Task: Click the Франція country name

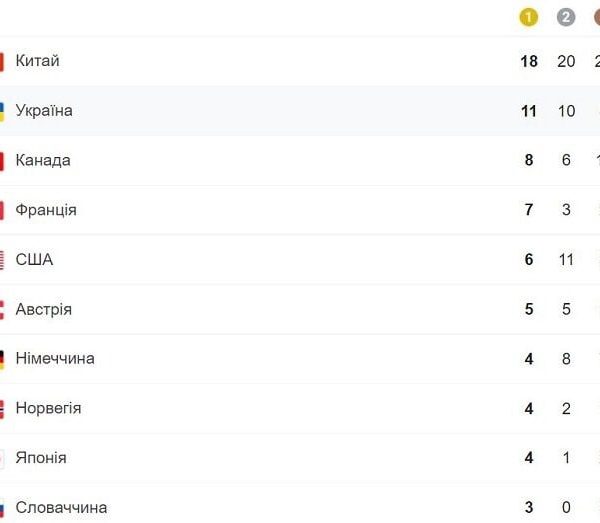Action: [x=46, y=210]
